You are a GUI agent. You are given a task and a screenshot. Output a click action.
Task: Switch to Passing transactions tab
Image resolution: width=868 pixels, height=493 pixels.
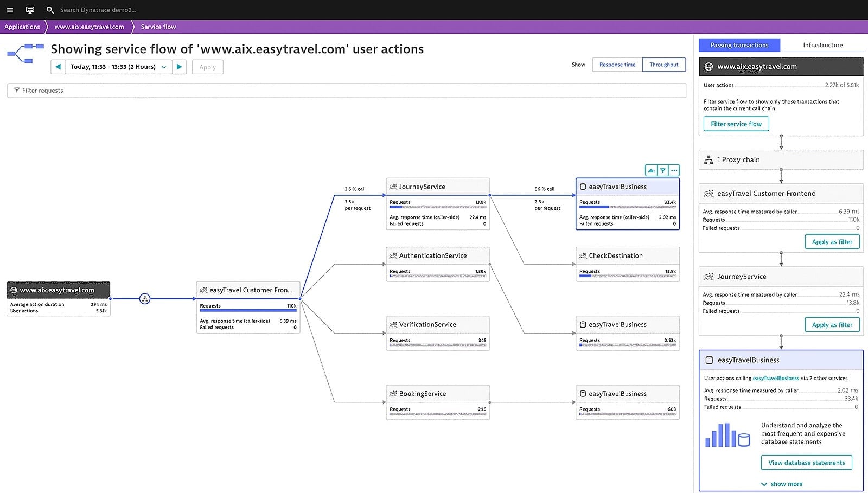coord(739,45)
